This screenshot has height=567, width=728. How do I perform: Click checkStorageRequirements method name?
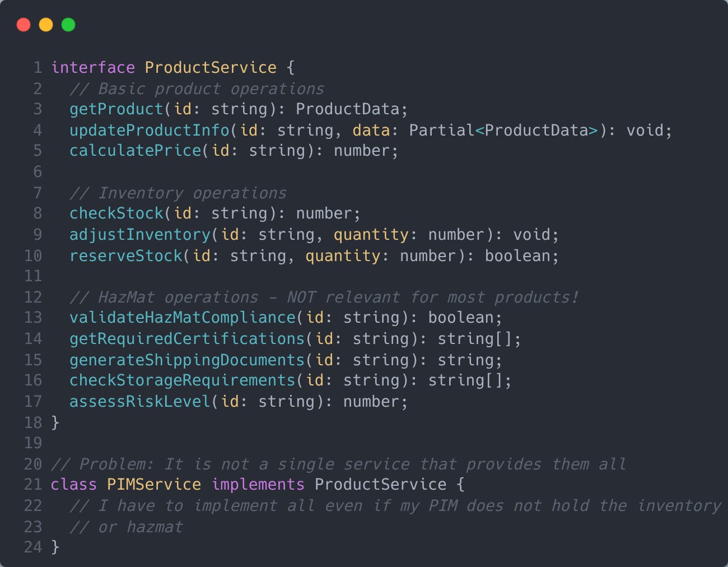point(182,380)
